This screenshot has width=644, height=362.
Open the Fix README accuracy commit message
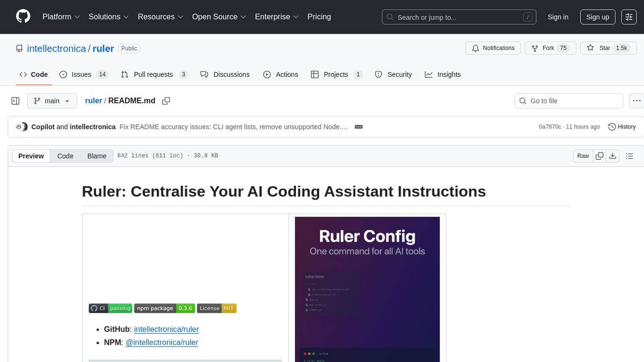(234, 127)
